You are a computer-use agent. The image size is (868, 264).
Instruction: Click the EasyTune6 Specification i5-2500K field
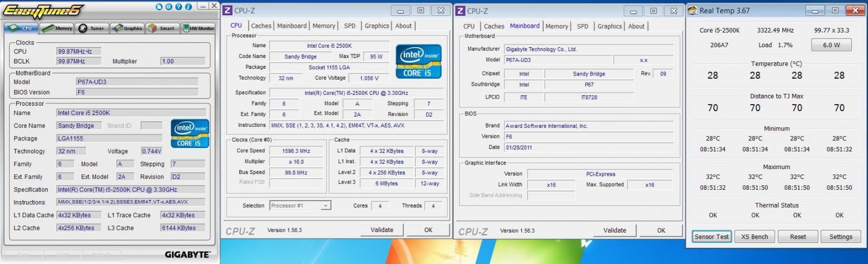(131, 190)
